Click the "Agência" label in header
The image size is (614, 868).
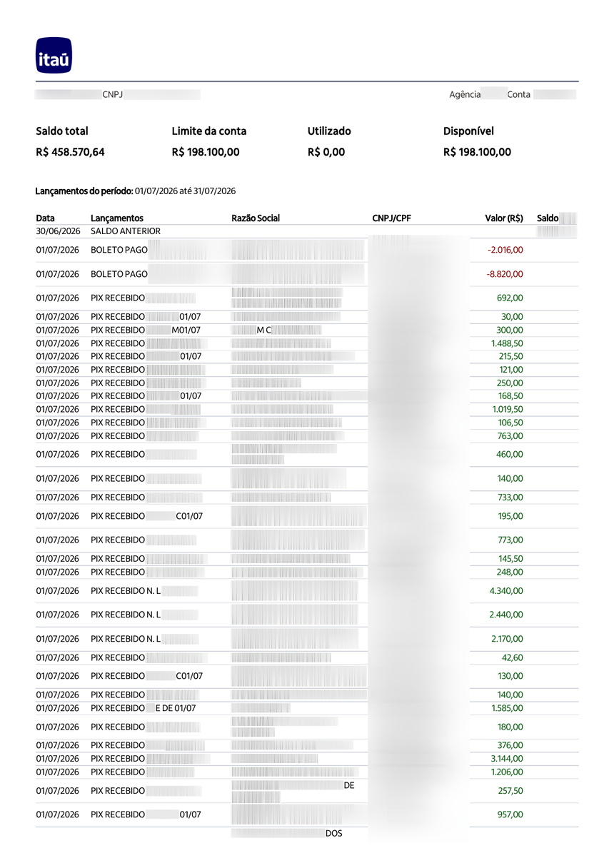pyautogui.click(x=465, y=94)
